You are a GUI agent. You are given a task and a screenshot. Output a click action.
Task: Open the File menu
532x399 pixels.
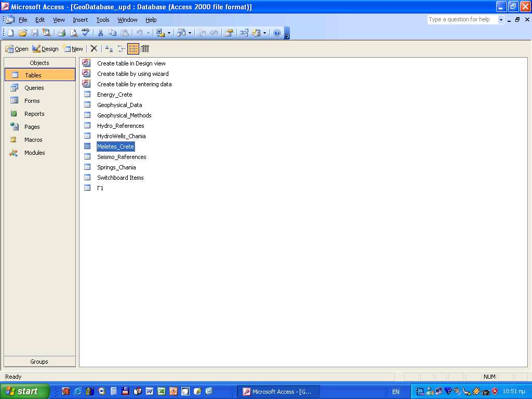point(23,20)
